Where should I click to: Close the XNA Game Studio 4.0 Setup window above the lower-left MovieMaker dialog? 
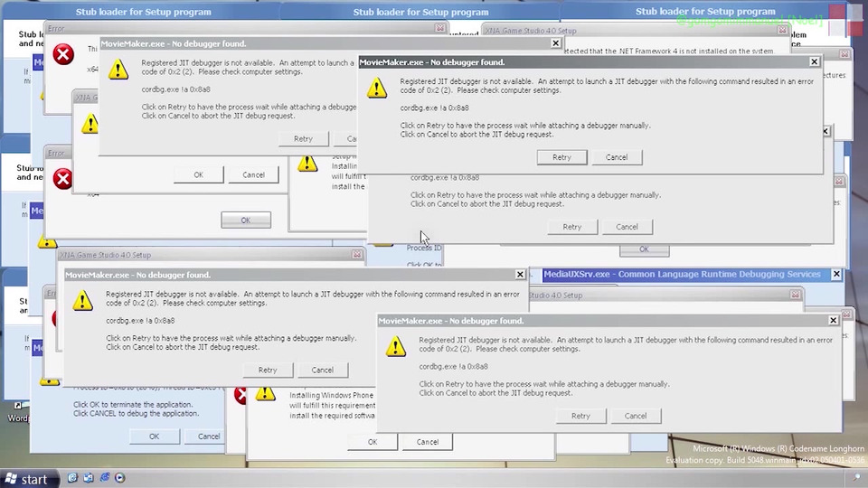pos(357,255)
